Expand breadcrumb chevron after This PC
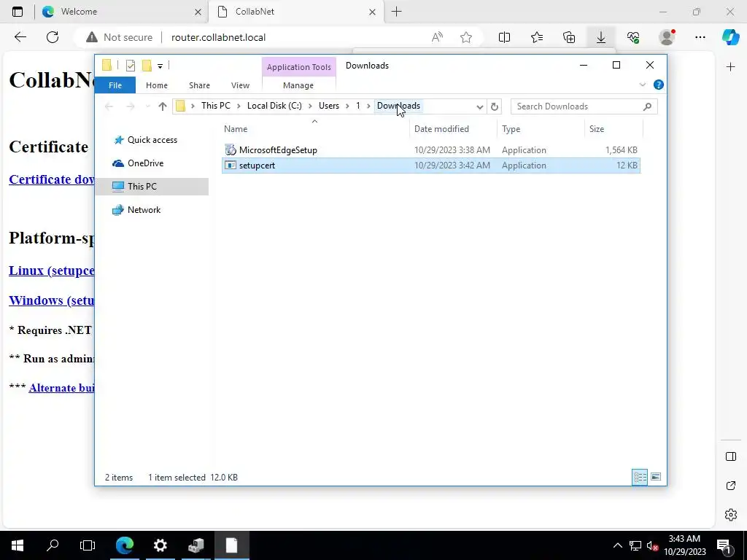Viewport: 747px width, 560px height. (x=239, y=106)
